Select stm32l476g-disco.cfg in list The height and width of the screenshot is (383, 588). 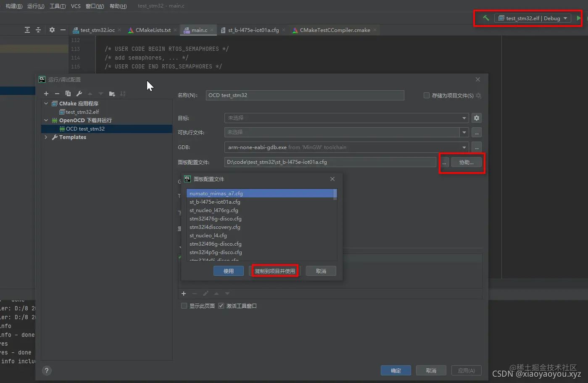(x=260, y=219)
